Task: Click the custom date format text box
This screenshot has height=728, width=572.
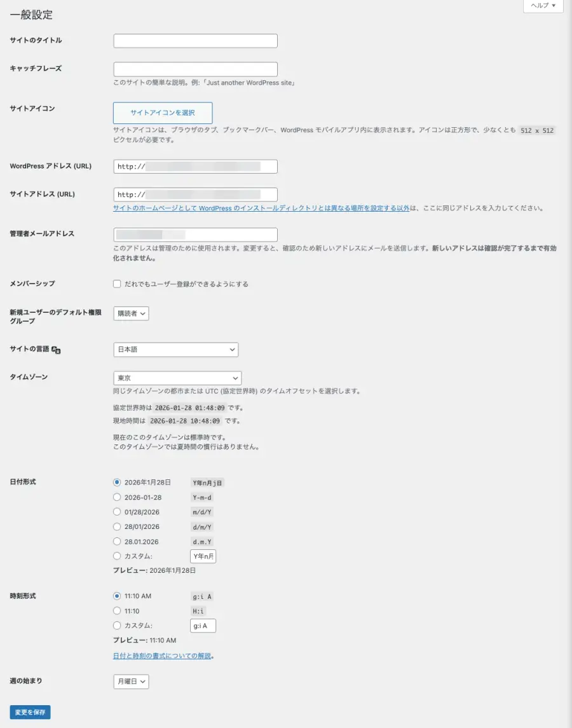Action: pos(203,556)
